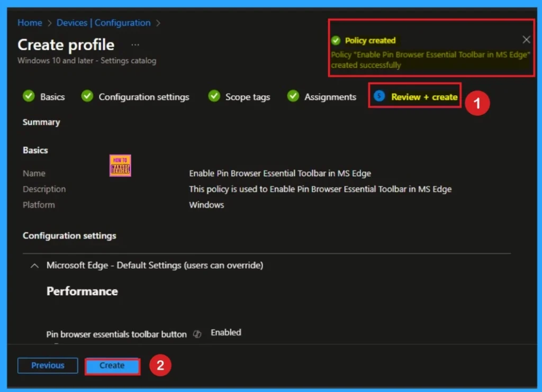
Task: Click the Create profile page title
Action: point(66,44)
